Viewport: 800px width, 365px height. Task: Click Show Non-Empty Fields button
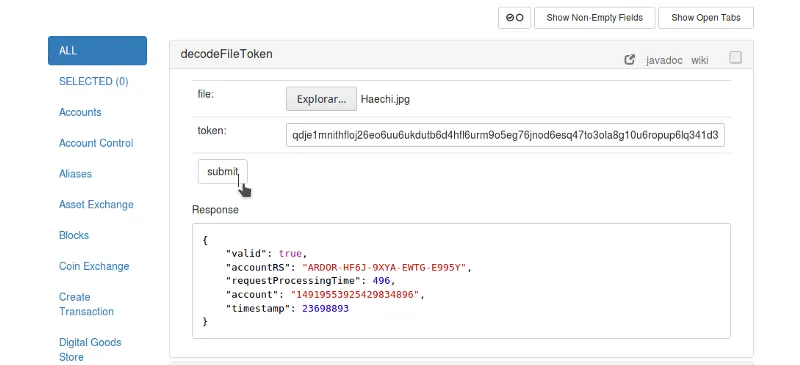coord(594,18)
